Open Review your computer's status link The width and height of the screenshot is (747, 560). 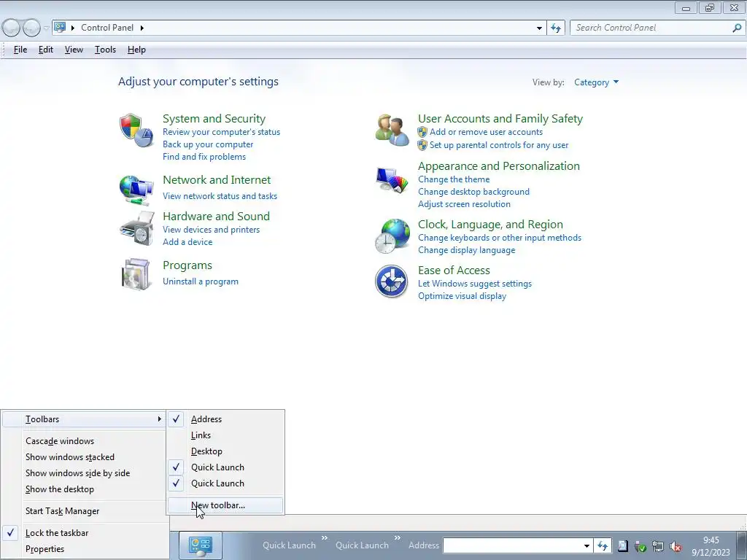coord(221,132)
